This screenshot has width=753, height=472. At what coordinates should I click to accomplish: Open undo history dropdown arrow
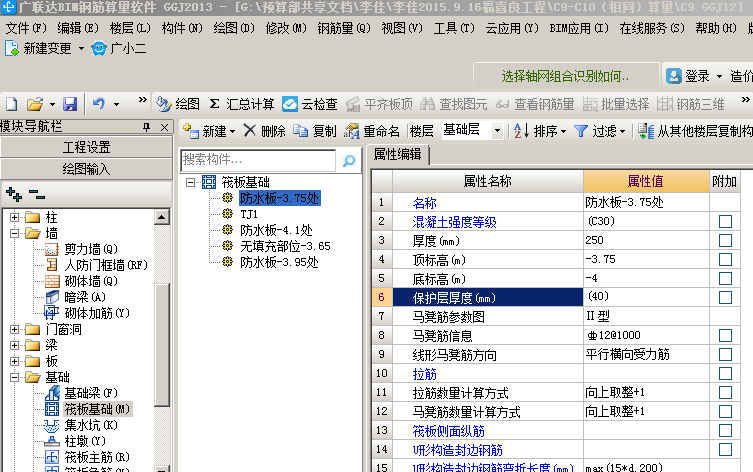[116, 104]
